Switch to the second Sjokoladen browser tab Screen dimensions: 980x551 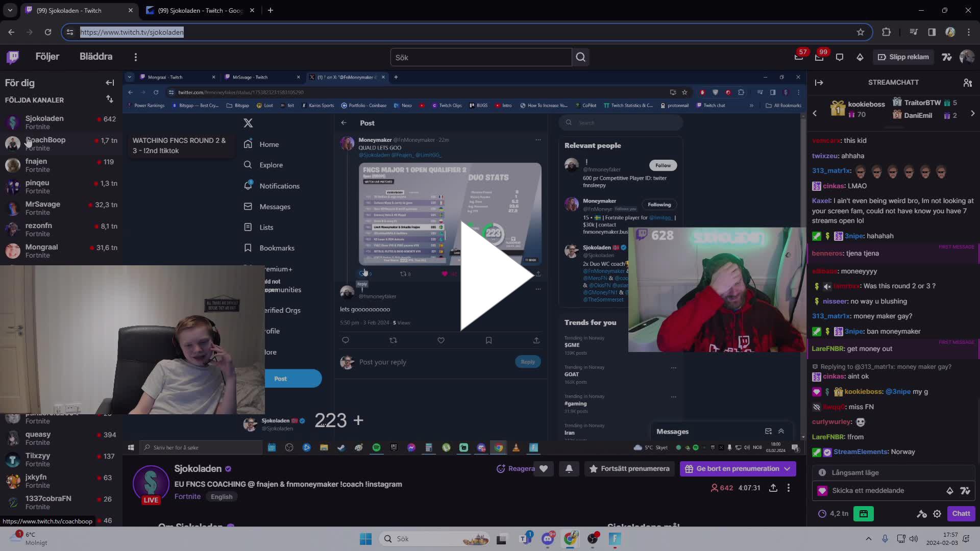click(194, 10)
